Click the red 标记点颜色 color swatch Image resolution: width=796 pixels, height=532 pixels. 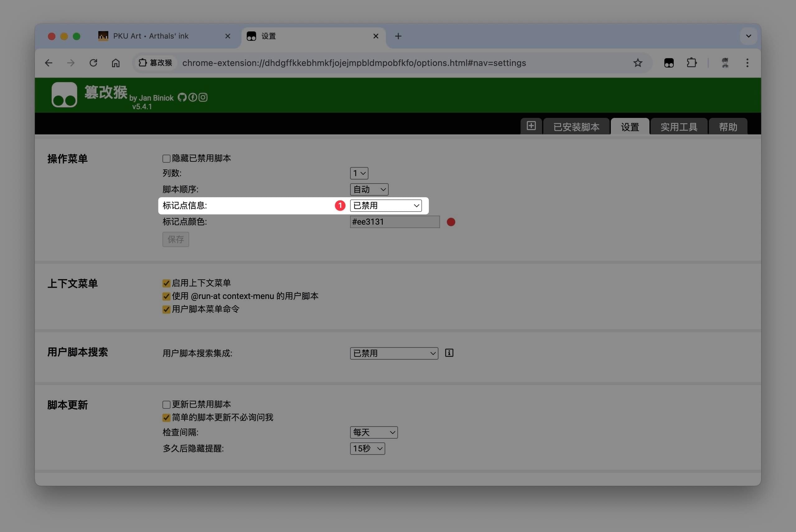[451, 222]
